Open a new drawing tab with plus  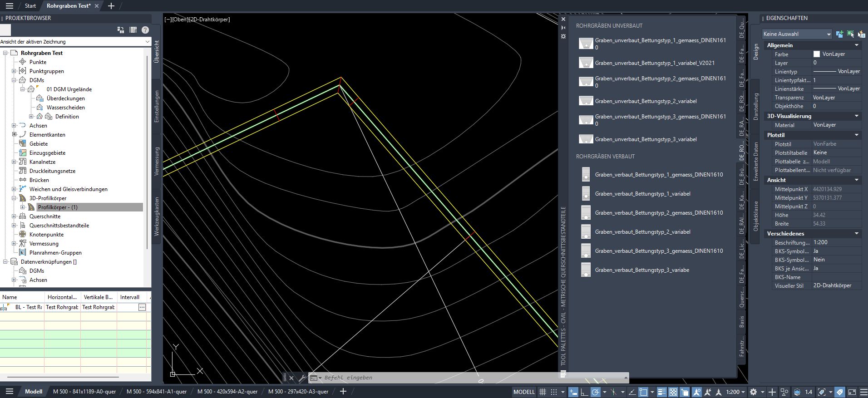[x=111, y=6]
